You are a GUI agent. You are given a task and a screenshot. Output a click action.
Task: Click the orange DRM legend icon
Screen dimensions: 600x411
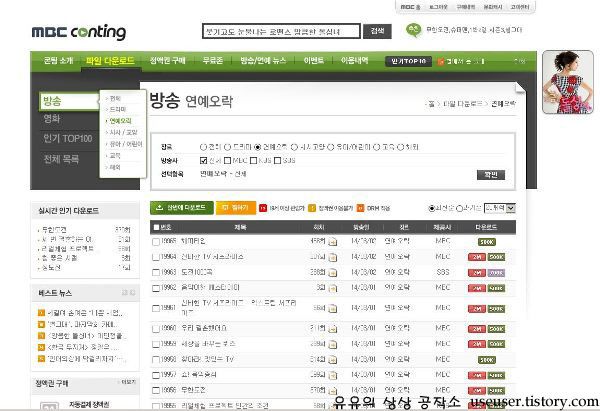[360, 208]
